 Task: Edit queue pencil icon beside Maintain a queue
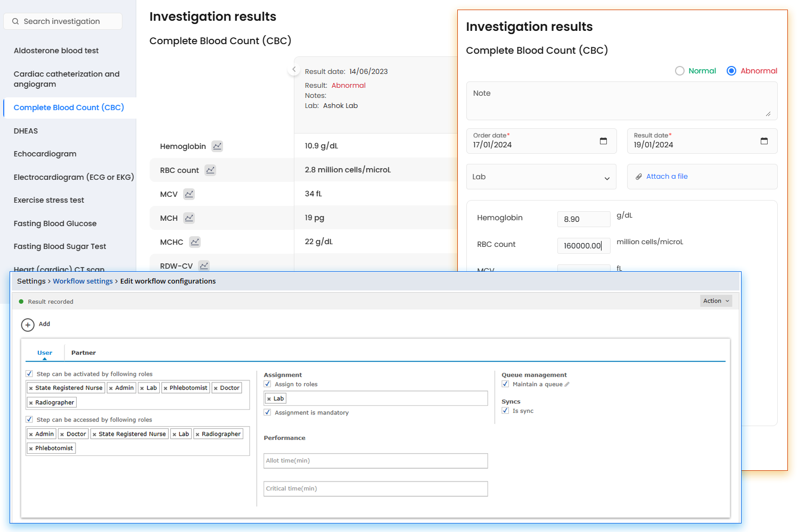tap(567, 385)
